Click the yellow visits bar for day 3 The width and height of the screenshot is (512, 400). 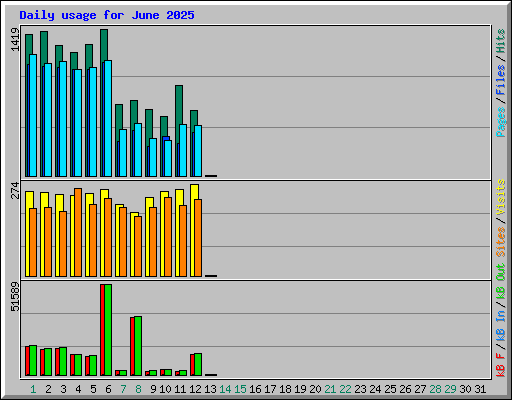point(60,203)
